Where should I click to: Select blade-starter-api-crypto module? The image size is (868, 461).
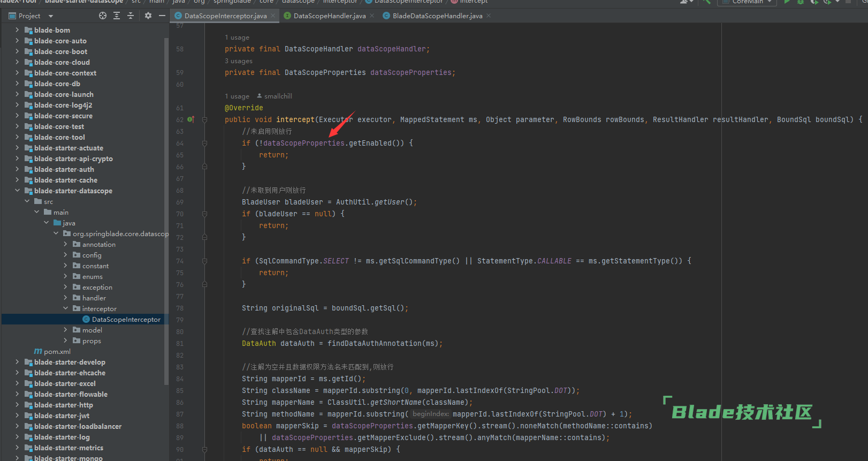pyautogui.click(x=73, y=159)
